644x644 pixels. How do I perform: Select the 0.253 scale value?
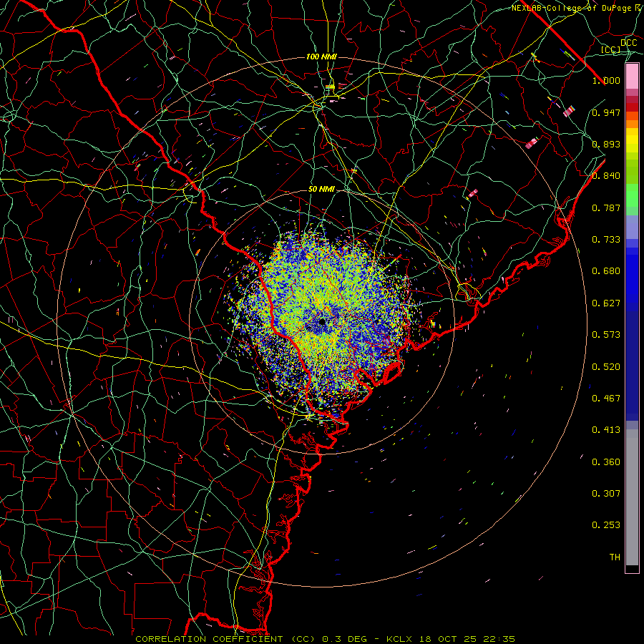point(606,525)
